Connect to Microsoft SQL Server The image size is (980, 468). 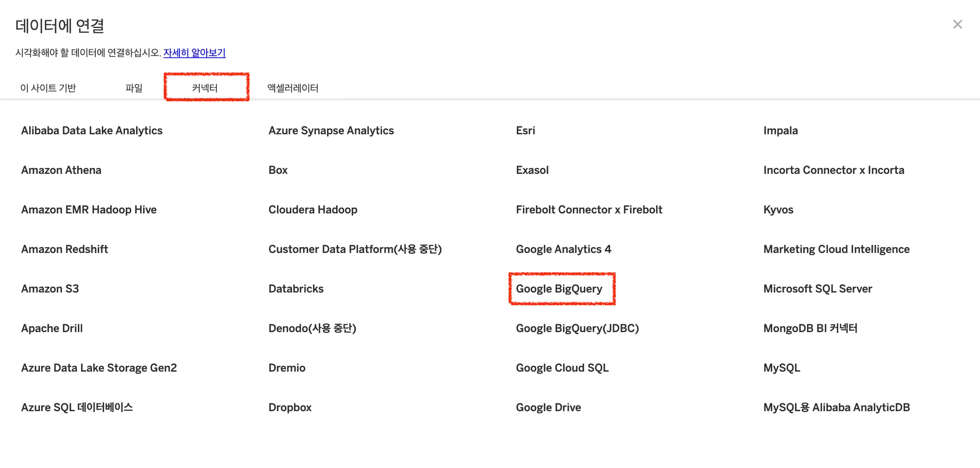click(x=818, y=289)
